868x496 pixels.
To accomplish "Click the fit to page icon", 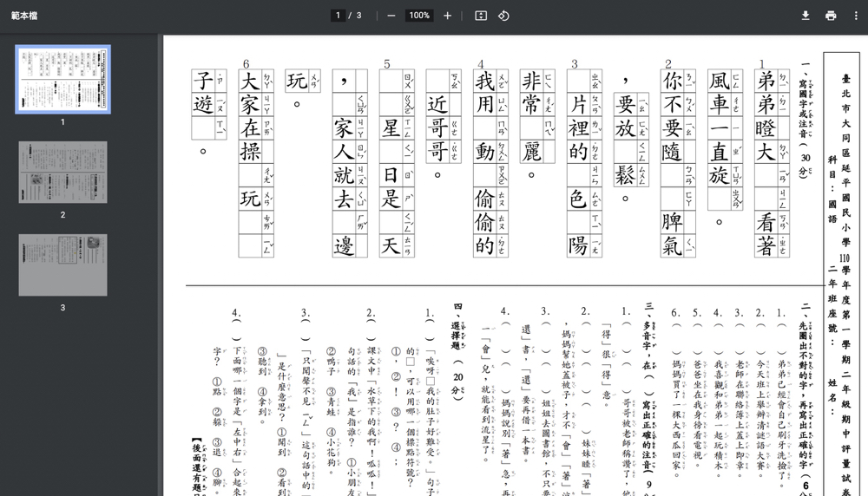I will tap(481, 16).
